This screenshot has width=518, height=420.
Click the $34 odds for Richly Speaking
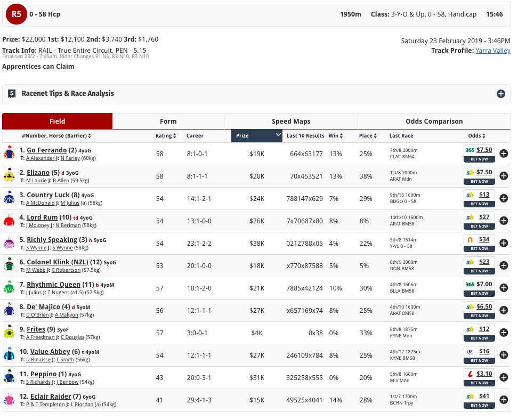484,239
